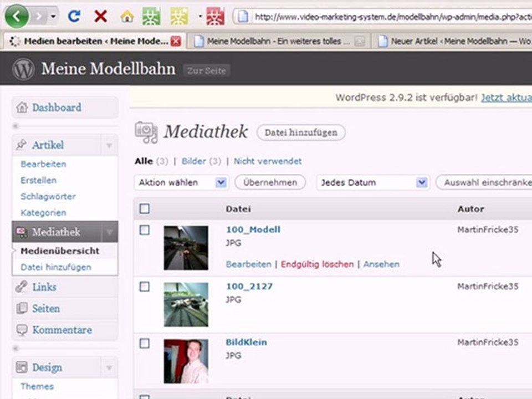Click the Seiten pages icon

click(x=22, y=309)
